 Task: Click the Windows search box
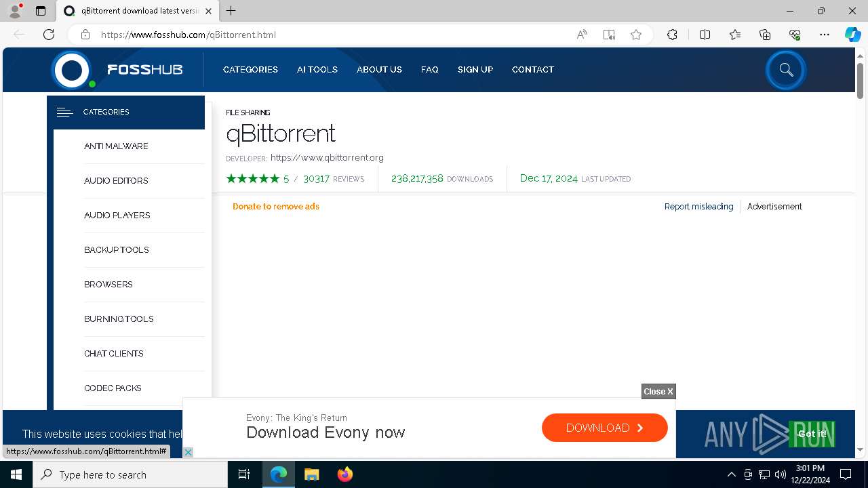coord(130,474)
